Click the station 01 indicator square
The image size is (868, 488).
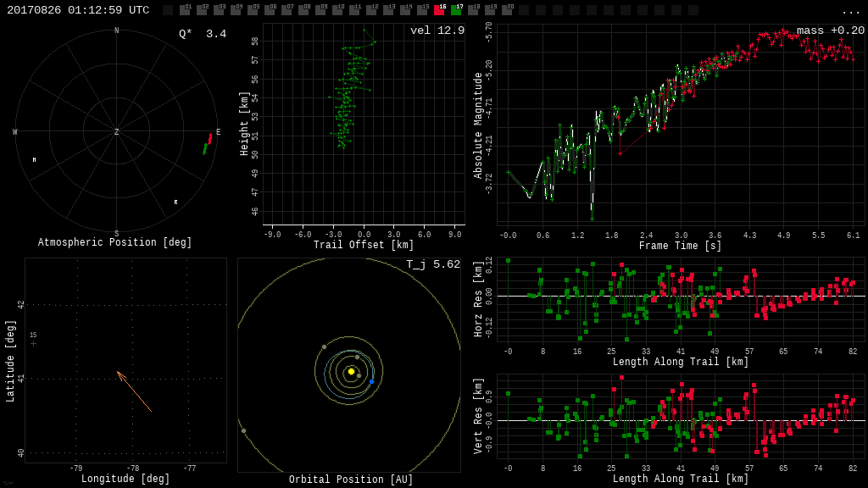pyautogui.click(x=185, y=10)
